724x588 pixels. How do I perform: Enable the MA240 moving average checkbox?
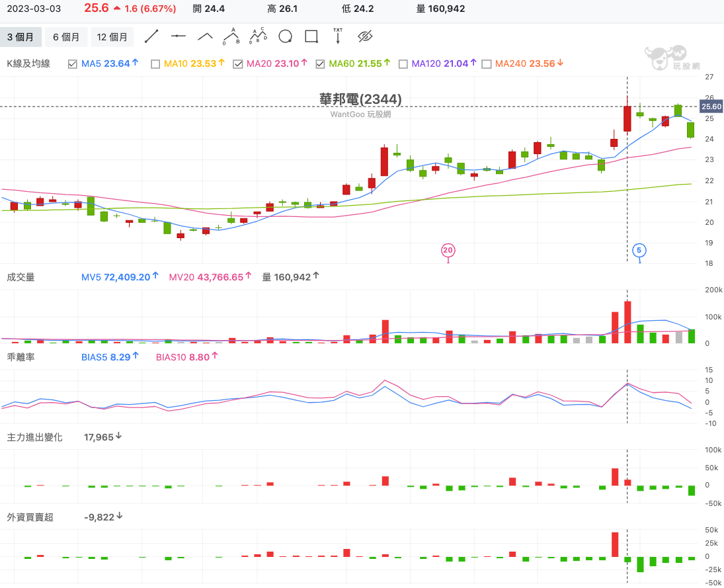tap(486, 64)
